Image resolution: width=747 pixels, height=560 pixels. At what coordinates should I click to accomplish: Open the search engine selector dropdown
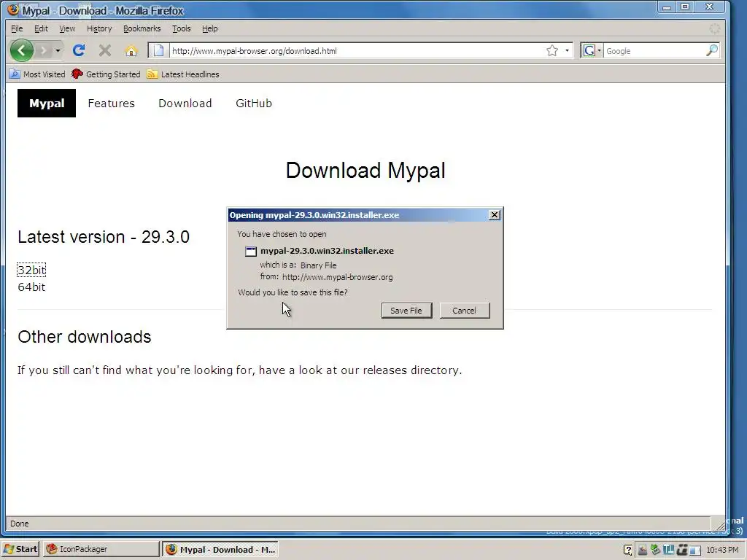(592, 50)
